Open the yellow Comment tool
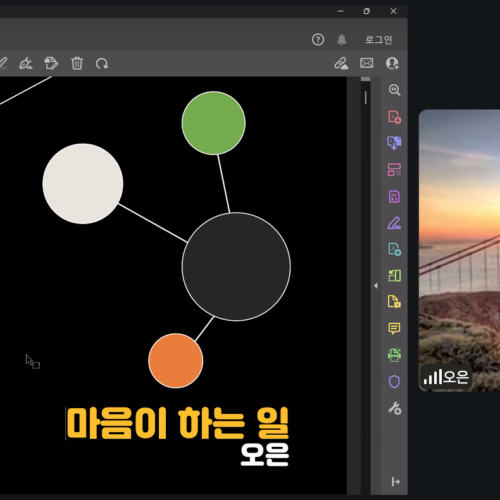Image resolution: width=500 pixels, height=500 pixels. coord(394,328)
